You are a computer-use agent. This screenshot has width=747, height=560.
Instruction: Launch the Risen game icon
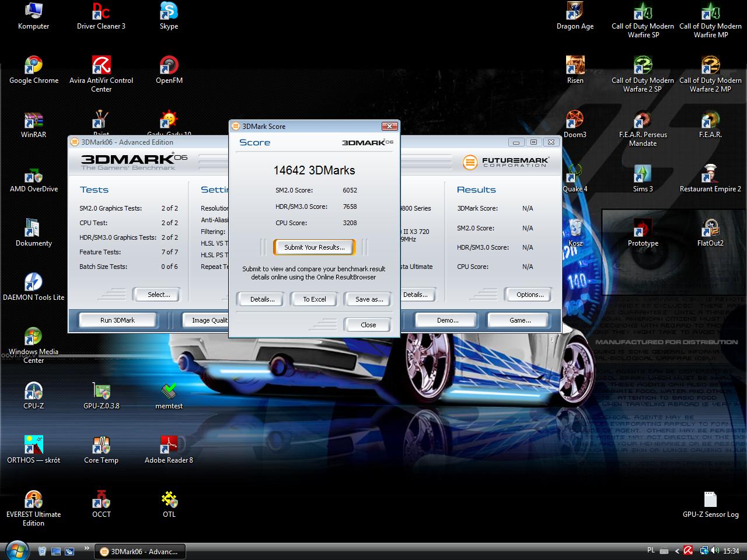pyautogui.click(x=575, y=70)
